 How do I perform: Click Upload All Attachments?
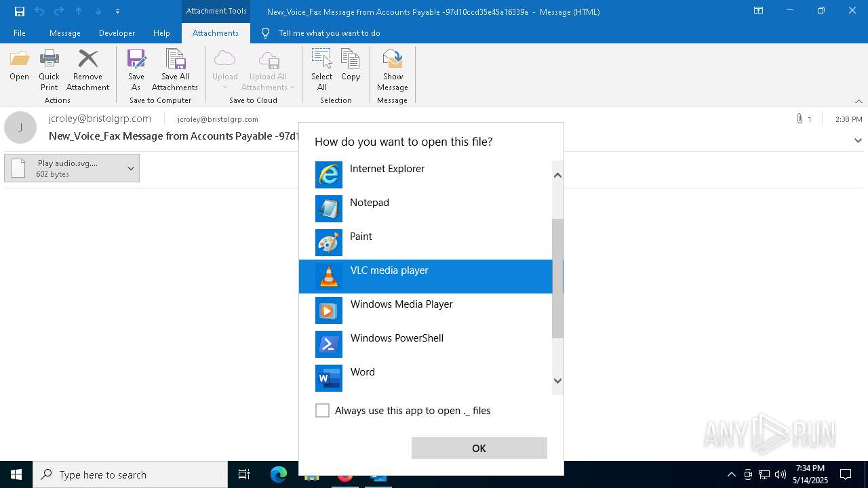[269, 70]
